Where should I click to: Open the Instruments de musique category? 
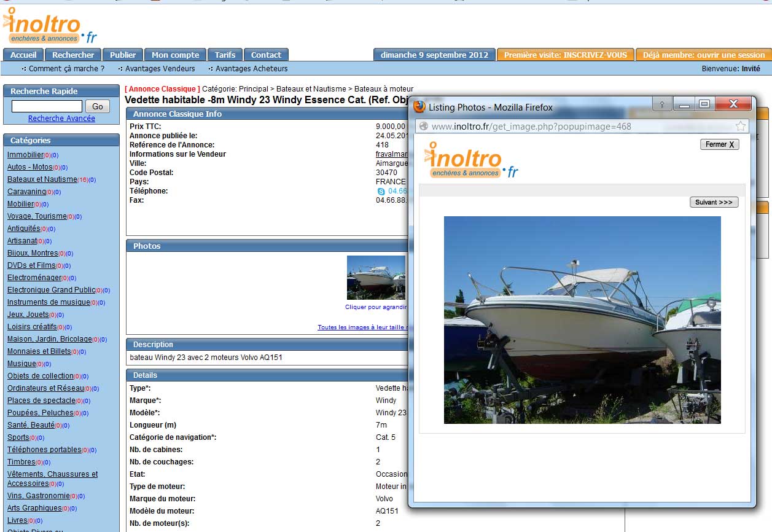coord(49,302)
